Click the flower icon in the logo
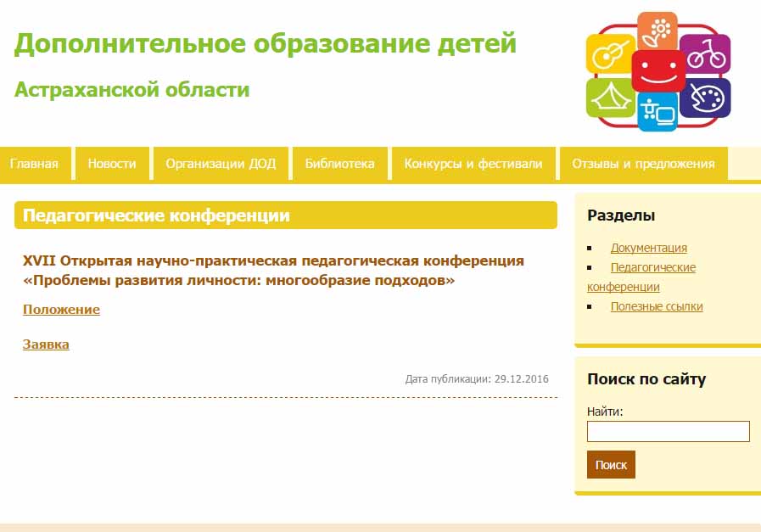761x532 pixels. pyautogui.click(x=657, y=31)
